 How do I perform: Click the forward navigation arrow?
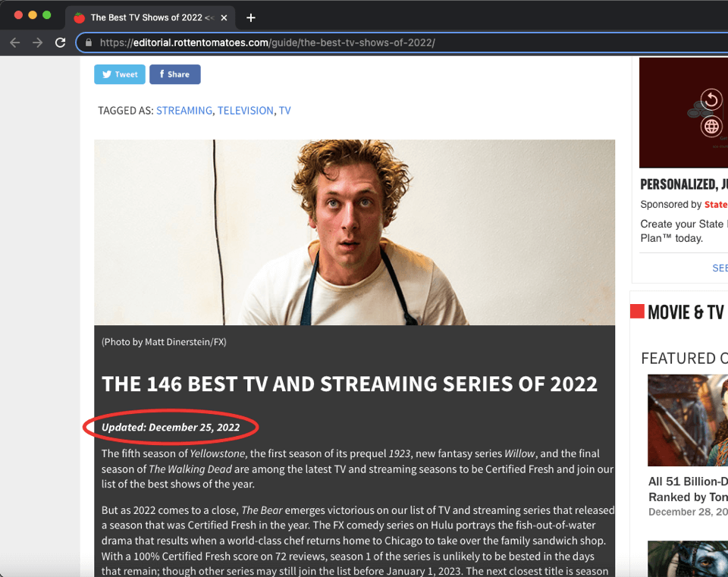tap(36, 42)
